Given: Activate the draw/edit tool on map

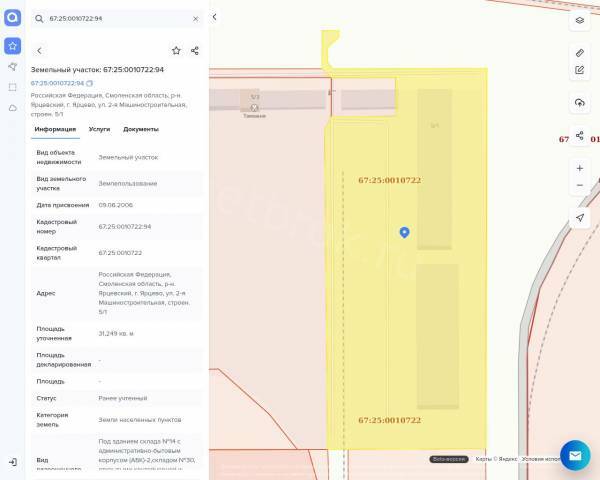Looking at the screenshot, I should click(x=580, y=70).
